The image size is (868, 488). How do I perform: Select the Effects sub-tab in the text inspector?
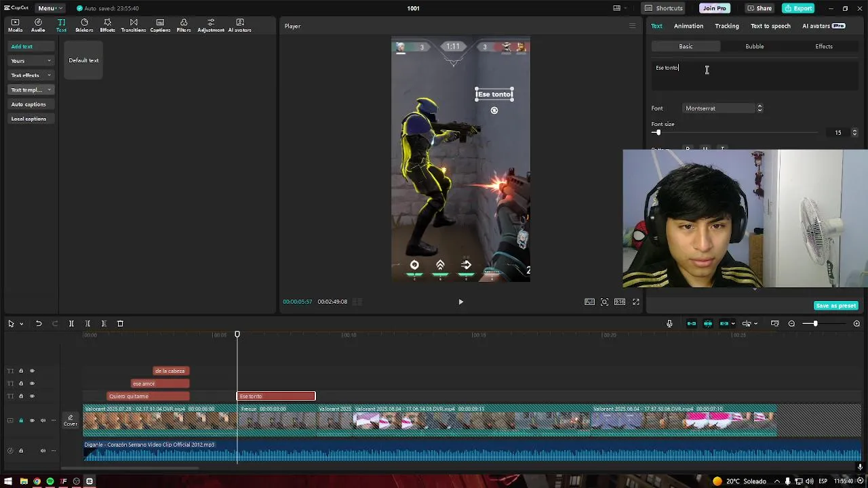824,46
